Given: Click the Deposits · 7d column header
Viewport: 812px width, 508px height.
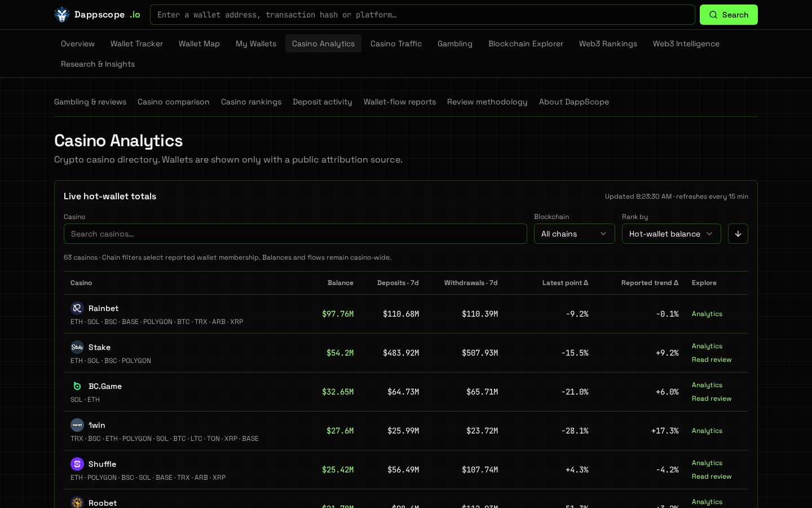Looking at the screenshot, I should 398,283.
